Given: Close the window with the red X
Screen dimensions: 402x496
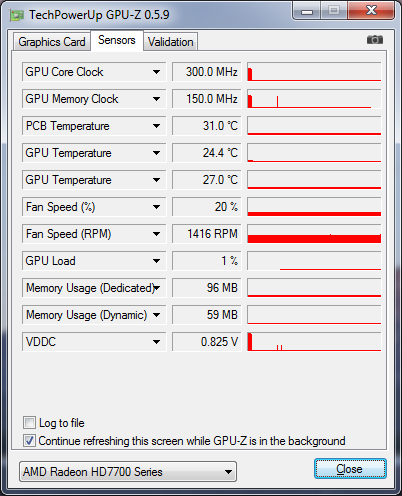Looking at the screenshot, I should (371, 11).
